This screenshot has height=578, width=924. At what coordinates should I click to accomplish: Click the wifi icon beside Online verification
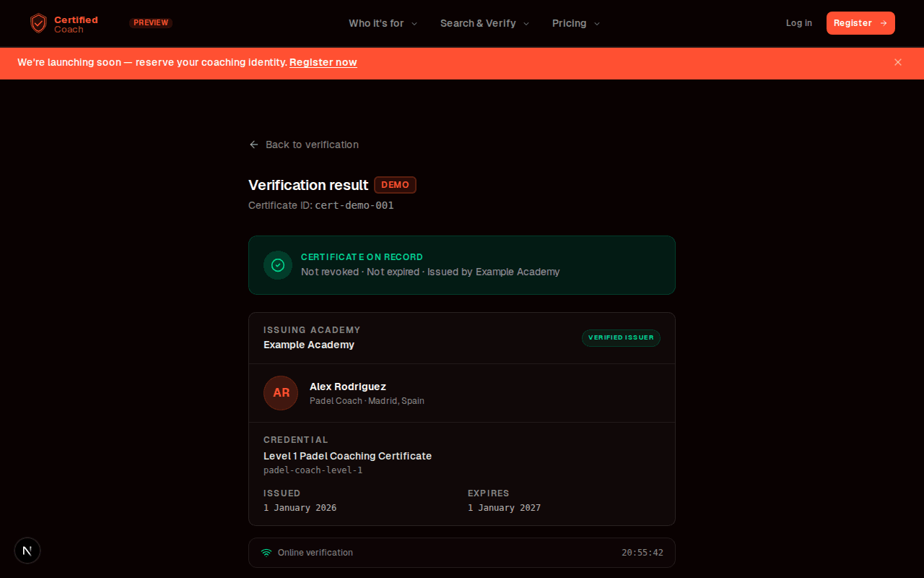click(x=266, y=552)
